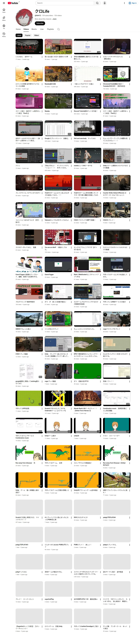Click the magnifier search button in top bar

point(97,3)
